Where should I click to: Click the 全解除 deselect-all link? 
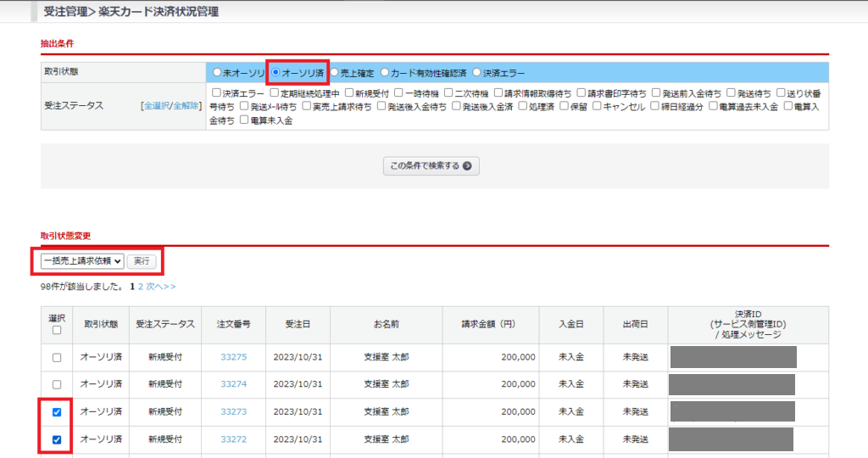186,106
